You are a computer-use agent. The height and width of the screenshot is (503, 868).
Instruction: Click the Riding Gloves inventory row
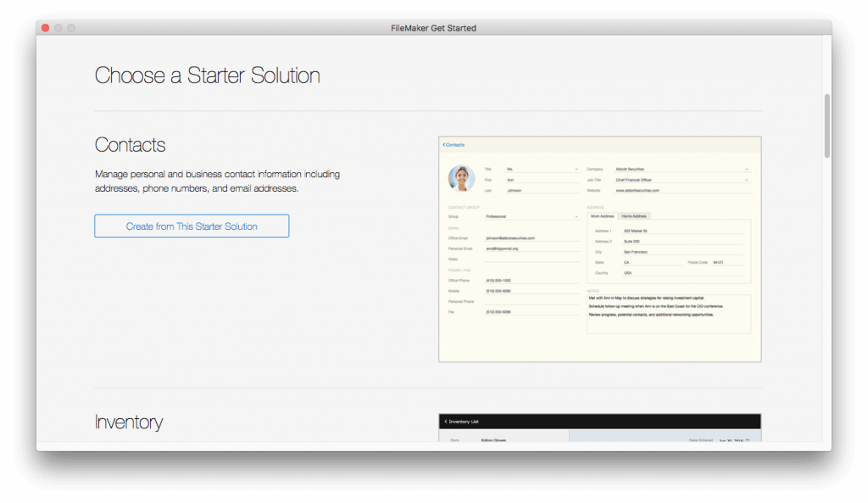coord(493,439)
